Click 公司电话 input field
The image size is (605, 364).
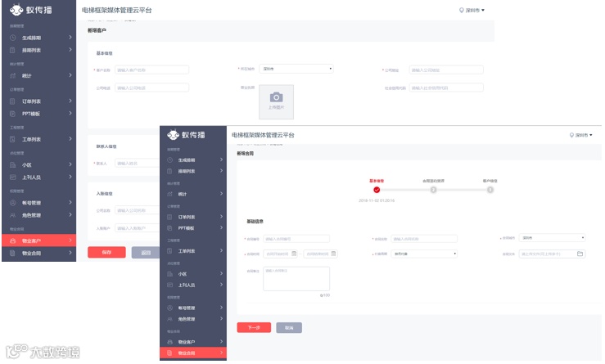click(151, 88)
